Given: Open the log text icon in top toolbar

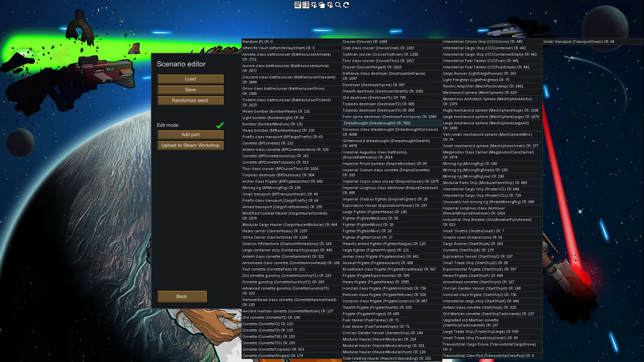Looking at the screenshot, I should pyautogui.click(x=298, y=5).
